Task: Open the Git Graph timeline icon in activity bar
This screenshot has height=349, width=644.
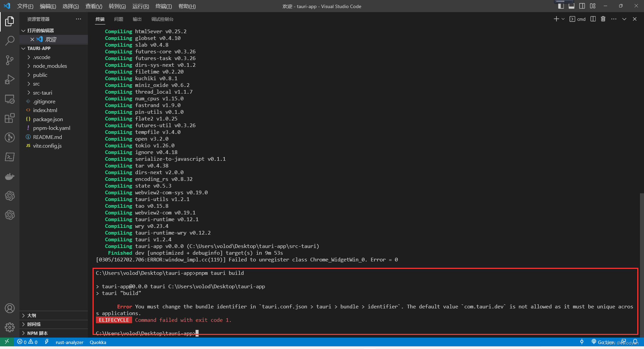Action: coord(10,138)
